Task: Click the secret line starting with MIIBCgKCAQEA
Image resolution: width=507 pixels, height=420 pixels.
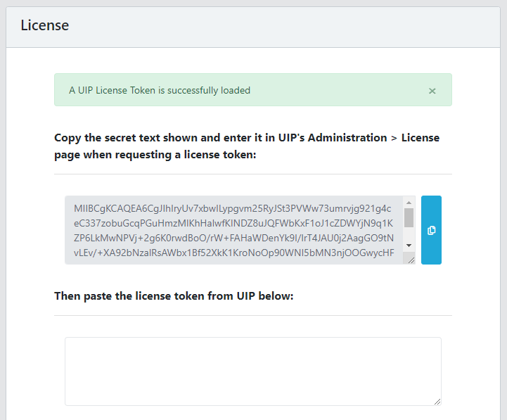Action: tap(232, 208)
